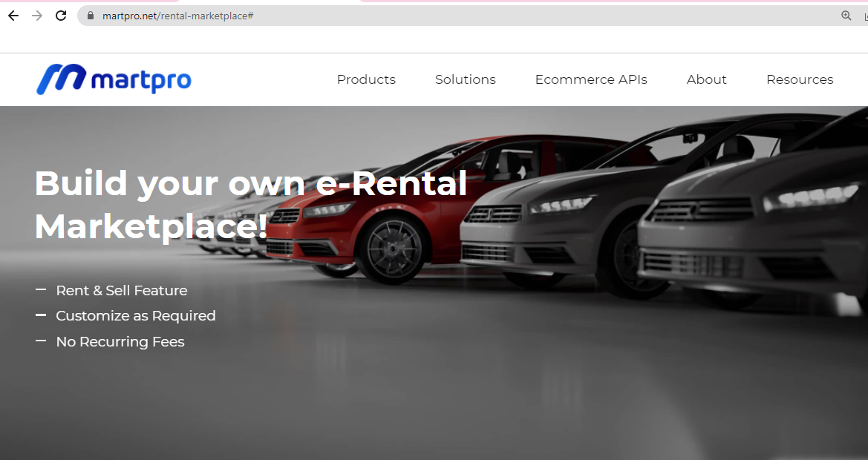This screenshot has height=460, width=868.
Task: Go forward to the next page
Action: 36,16
